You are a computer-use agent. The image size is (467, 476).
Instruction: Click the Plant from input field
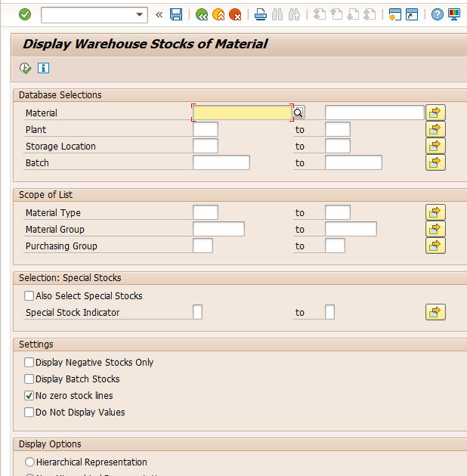click(206, 129)
